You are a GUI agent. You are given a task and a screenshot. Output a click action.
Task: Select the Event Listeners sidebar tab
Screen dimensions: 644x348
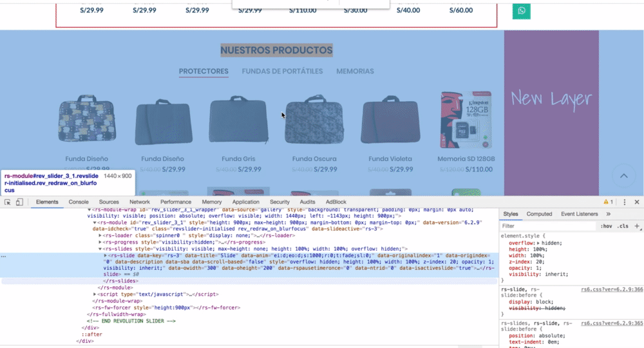[x=579, y=214]
